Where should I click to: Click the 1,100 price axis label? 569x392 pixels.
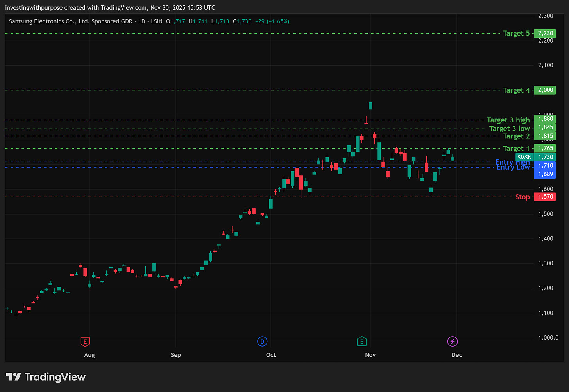coord(546,313)
